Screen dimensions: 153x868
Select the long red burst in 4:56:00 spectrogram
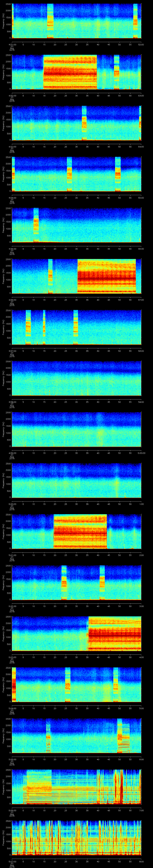(106, 276)
